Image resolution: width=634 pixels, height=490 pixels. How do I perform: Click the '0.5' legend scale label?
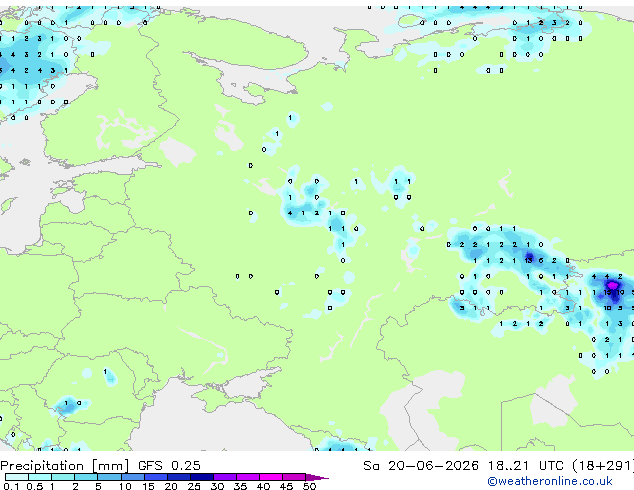(x=34, y=486)
